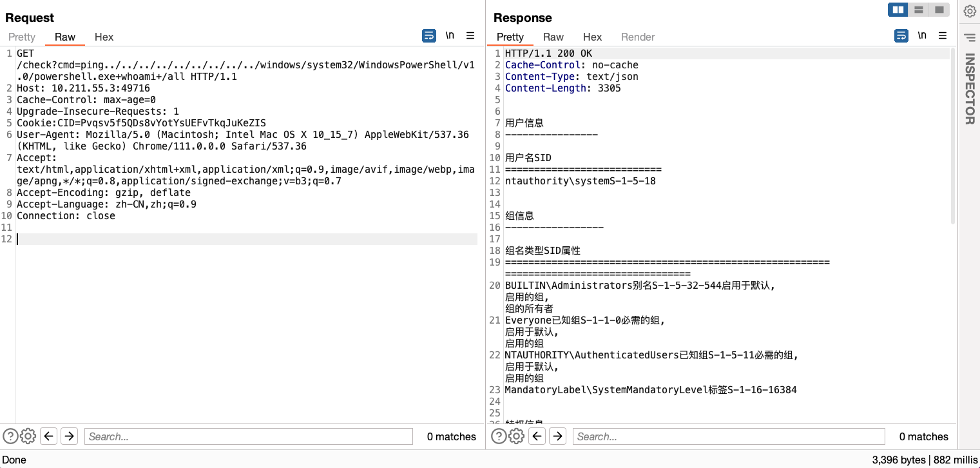This screenshot has height=468, width=980.
Task: Toggle word wrap icon in Response pane
Action: [901, 36]
